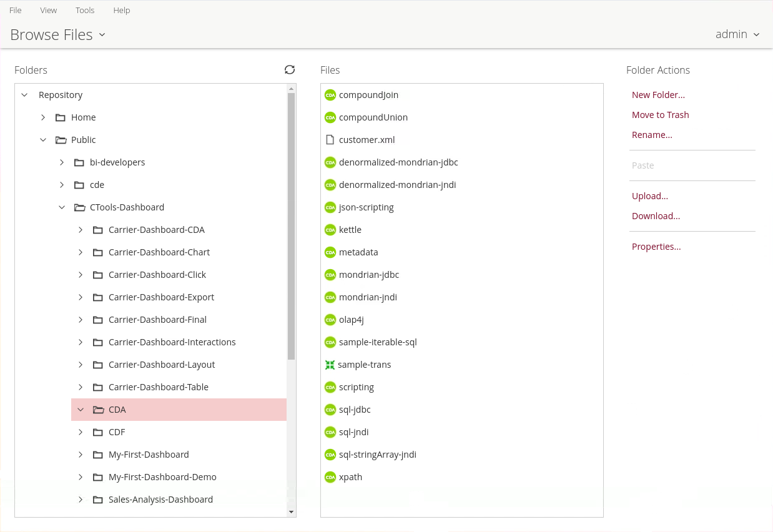Expand the bi-developers folder
The width and height of the screenshot is (773, 532).
[x=62, y=162]
